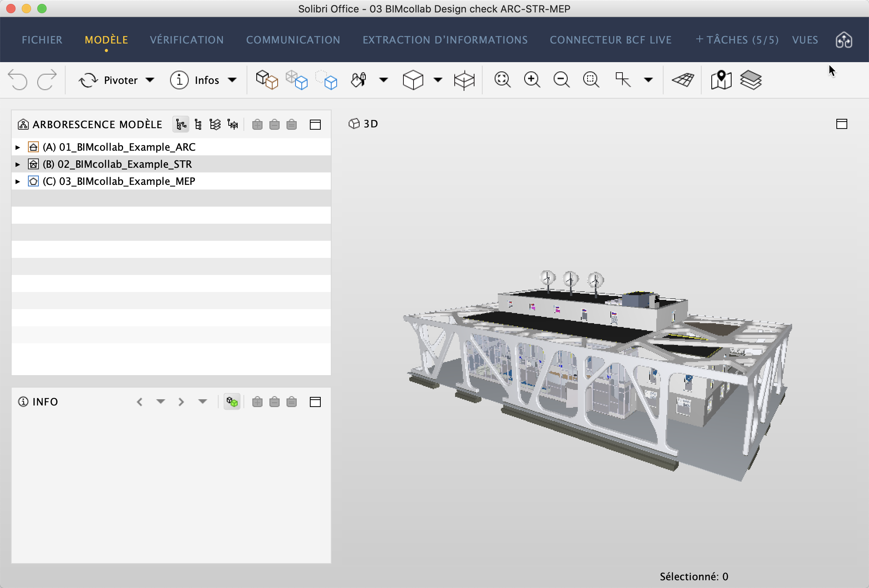Click equals basket icon in Arborescence panel
Viewport: 869px width, 588px height.
click(292, 124)
